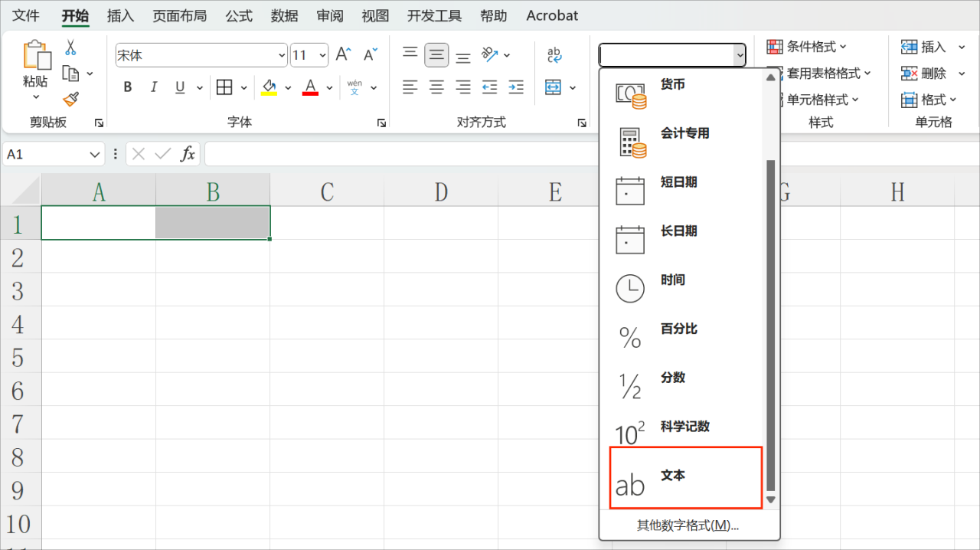Open paste options arrow under 粘贴
Viewport: 980px width, 550px height.
tap(35, 97)
